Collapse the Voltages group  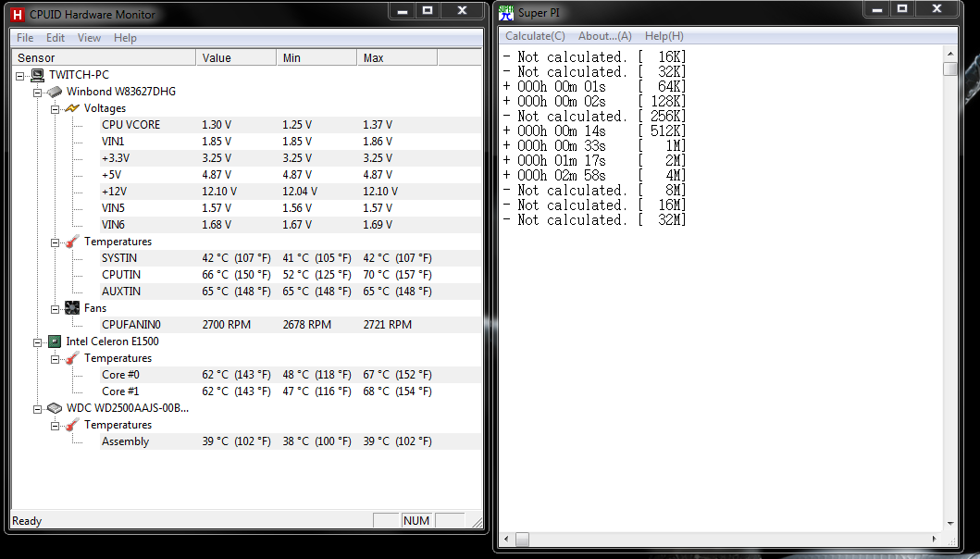[55, 109]
